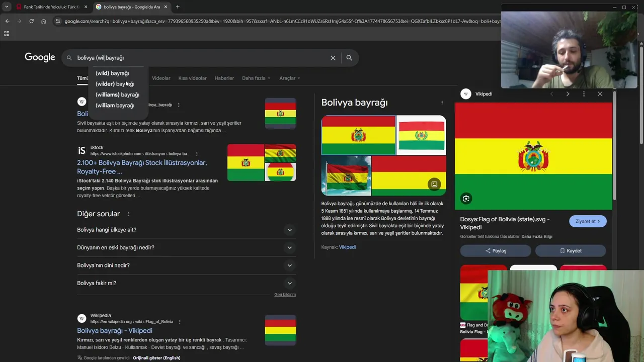Search image with Google Lens icon
This screenshot has height=362, width=644.
pos(466,199)
